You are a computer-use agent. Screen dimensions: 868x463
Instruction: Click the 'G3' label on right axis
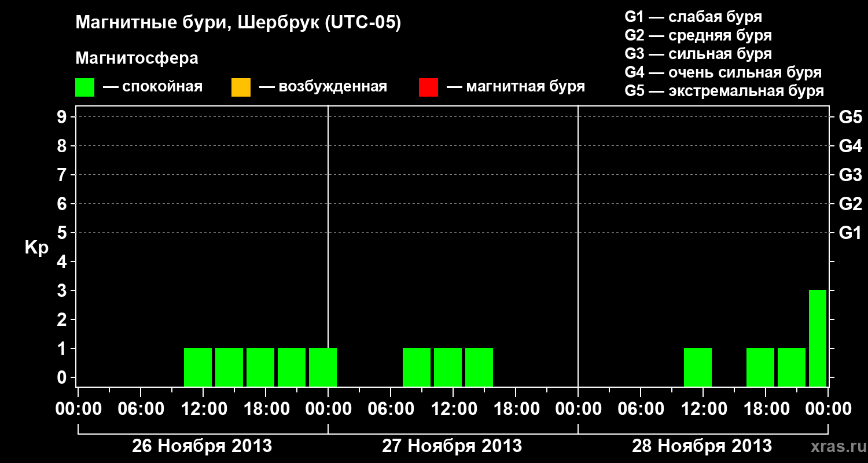pos(850,175)
